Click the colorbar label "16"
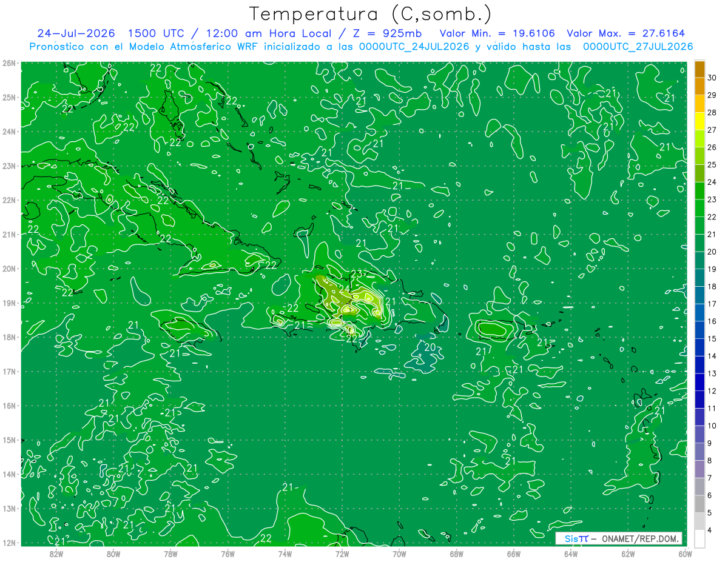728x562 pixels. click(x=712, y=321)
